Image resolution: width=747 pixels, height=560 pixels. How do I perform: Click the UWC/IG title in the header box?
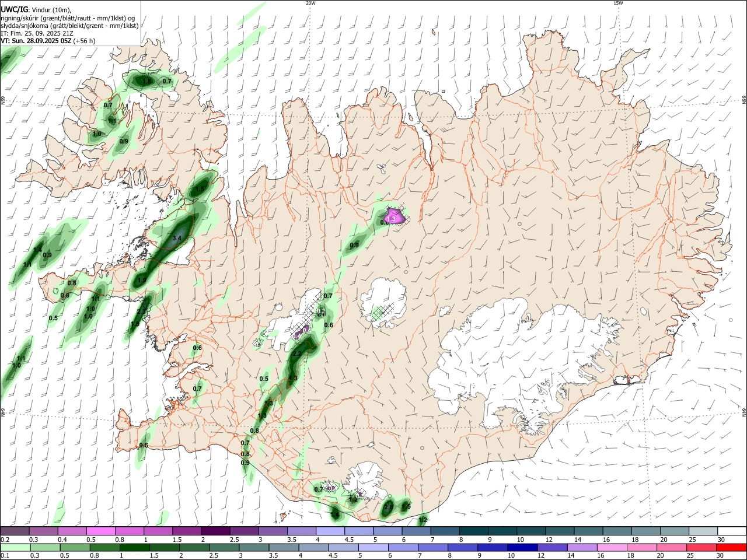pos(14,10)
